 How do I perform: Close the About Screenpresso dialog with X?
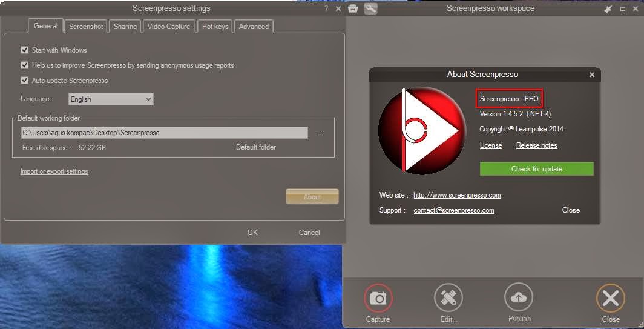tap(592, 75)
